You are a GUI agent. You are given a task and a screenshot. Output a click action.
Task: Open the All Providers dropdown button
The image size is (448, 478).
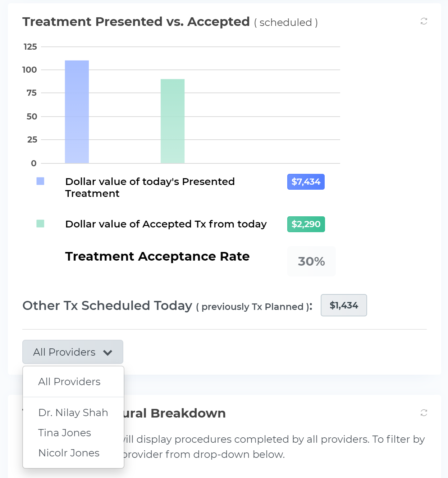coord(65,352)
